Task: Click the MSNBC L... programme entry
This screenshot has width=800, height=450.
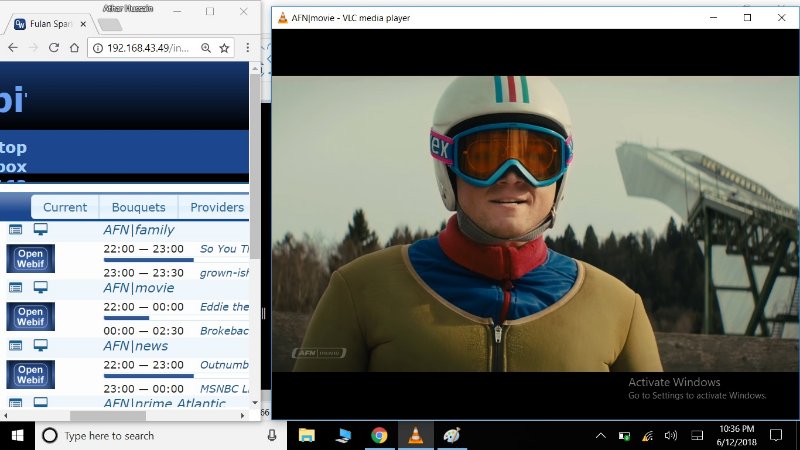Action: point(224,389)
